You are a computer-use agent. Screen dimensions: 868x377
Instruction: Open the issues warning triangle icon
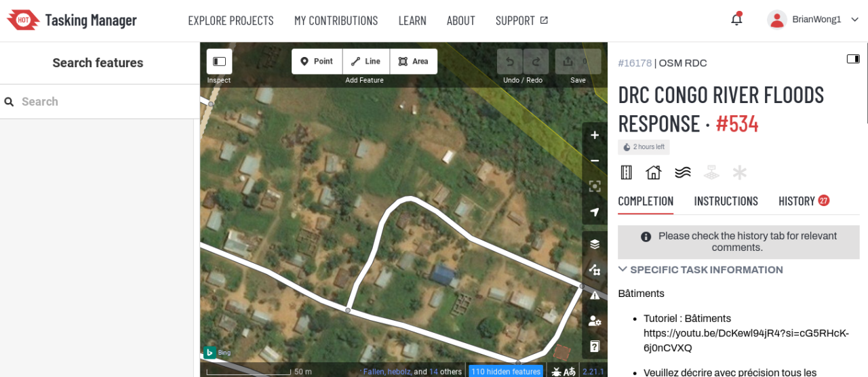tap(595, 296)
